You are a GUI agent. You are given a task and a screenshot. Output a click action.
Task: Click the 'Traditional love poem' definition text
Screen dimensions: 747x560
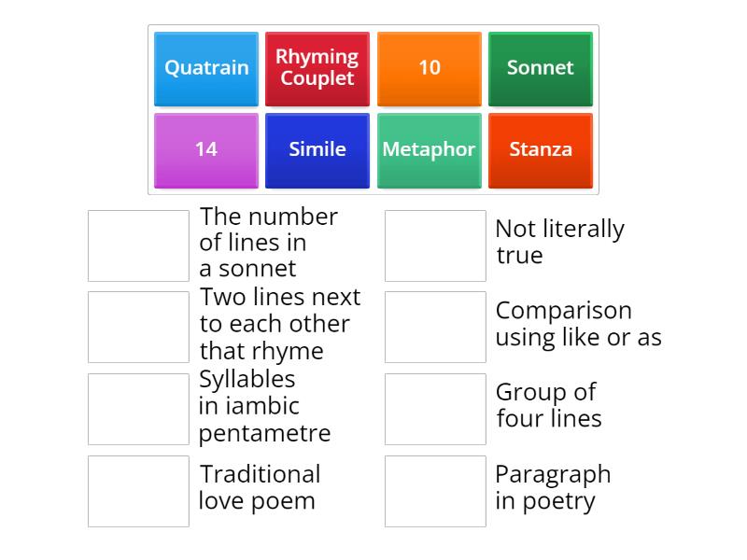[259, 487]
